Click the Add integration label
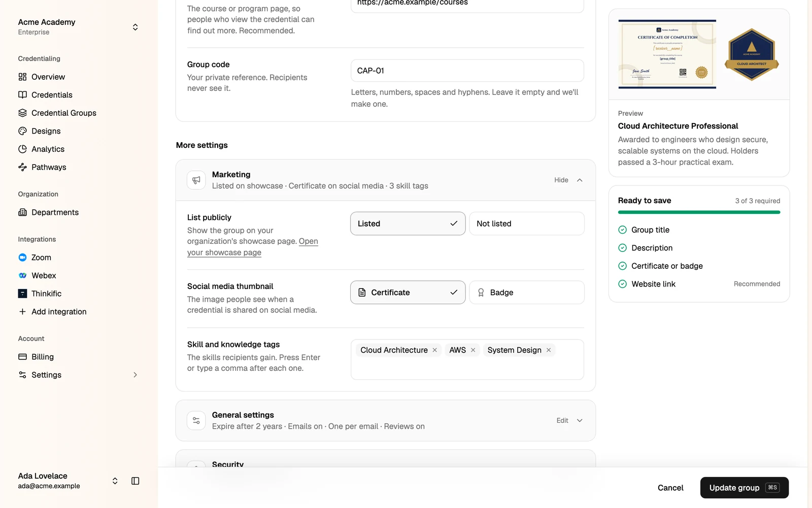 point(59,311)
